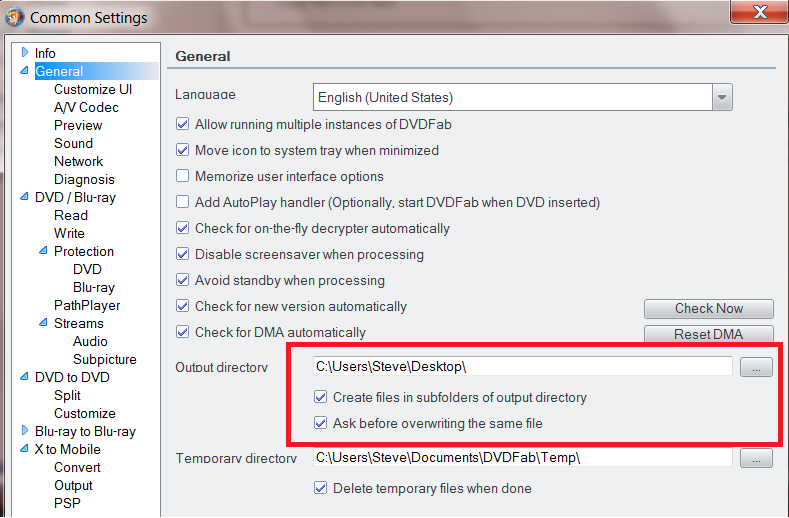
Task: Browse for Temporary directory with ellipsis button
Action: point(756,458)
